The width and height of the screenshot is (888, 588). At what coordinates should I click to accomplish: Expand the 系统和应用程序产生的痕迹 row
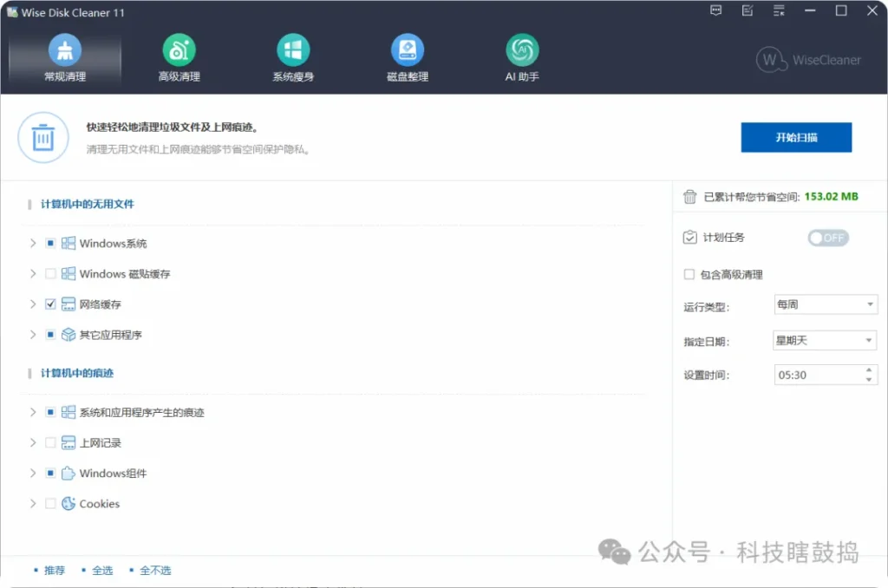(33, 413)
